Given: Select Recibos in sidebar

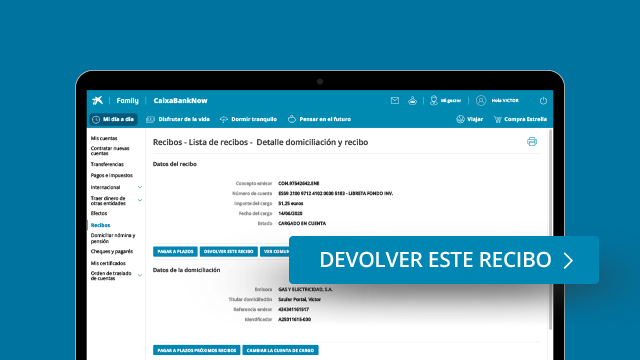Looking at the screenshot, I should tap(100, 225).
